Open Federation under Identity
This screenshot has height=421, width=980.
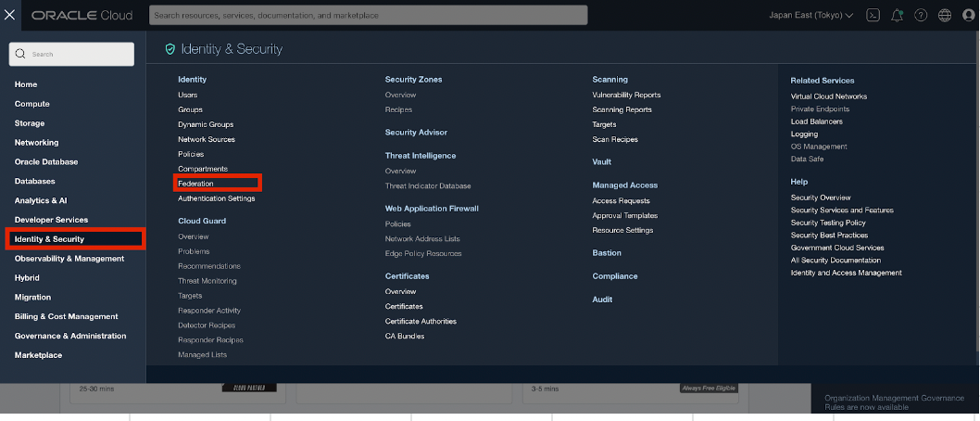[195, 184]
